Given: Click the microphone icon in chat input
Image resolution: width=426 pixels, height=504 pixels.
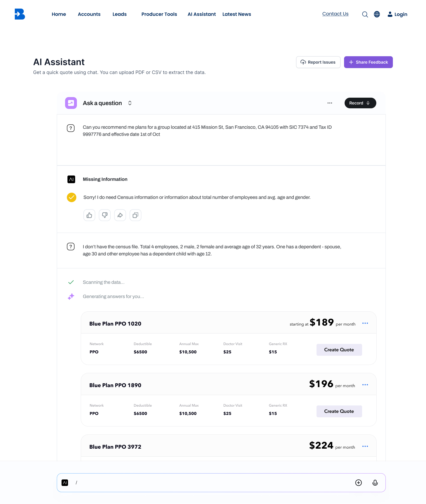Looking at the screenshot, I should [375, 483].
